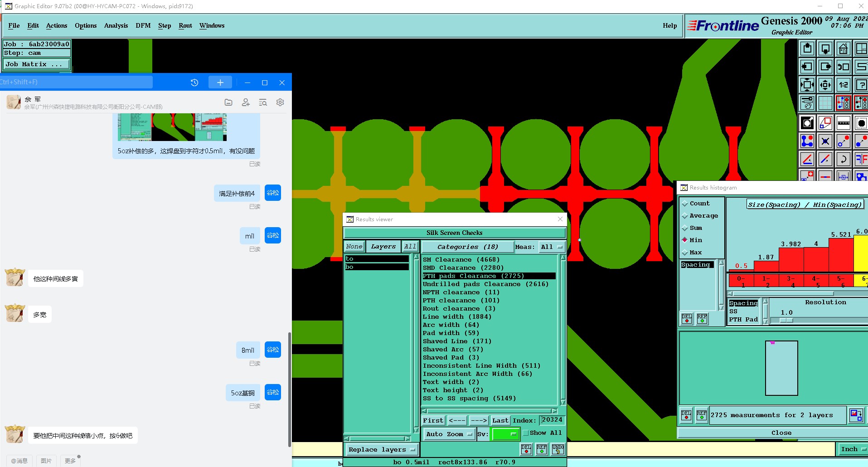
Task: Click the pan-left icon
Action: 807,67
